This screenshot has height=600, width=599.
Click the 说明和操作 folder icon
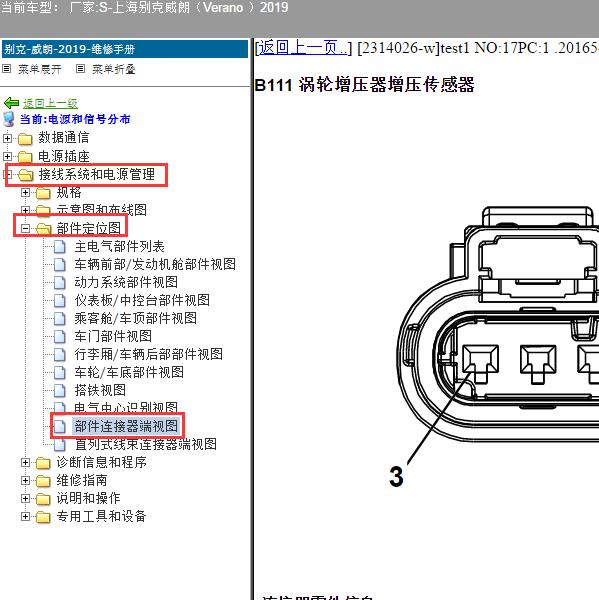tap(43, 499)
